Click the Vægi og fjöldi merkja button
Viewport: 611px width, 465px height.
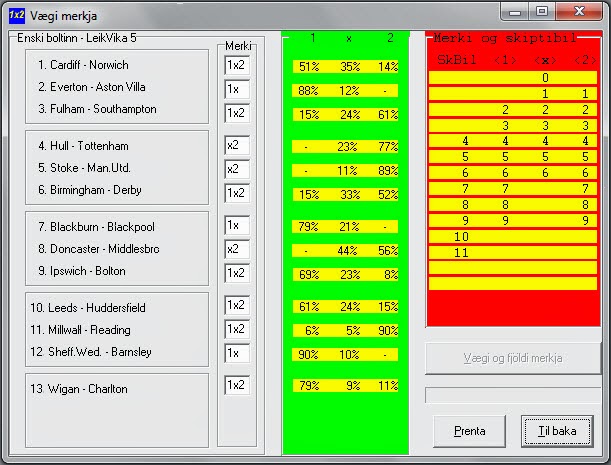(513, 358)
